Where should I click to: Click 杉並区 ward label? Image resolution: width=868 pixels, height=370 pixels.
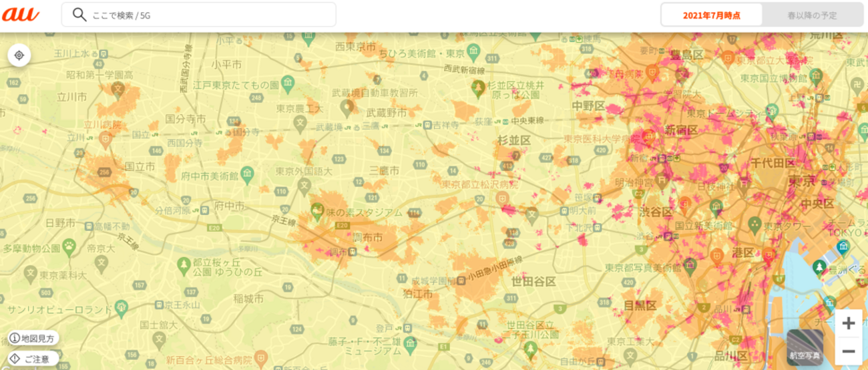click(514, 140)
